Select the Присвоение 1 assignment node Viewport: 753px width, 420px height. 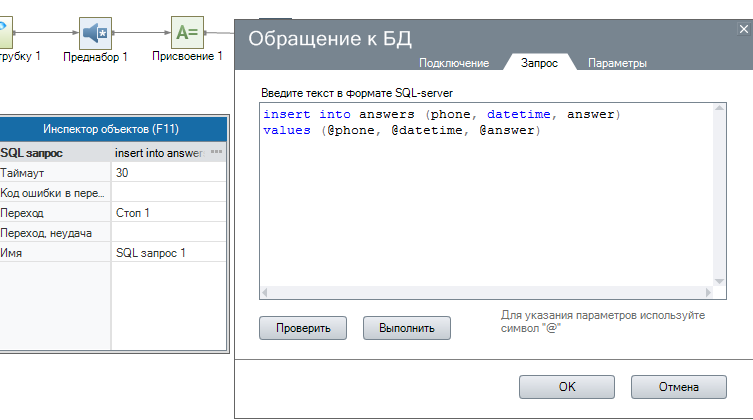(x=186, y=33)
